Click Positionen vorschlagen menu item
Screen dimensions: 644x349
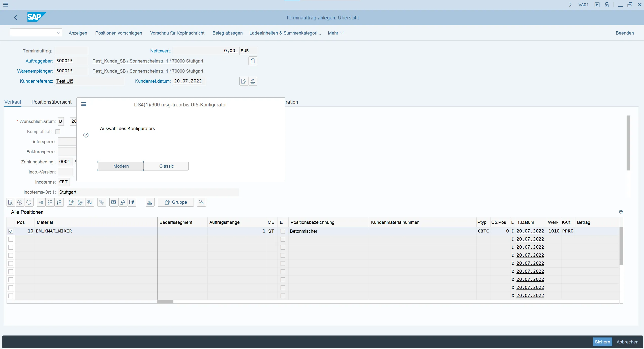118,33
